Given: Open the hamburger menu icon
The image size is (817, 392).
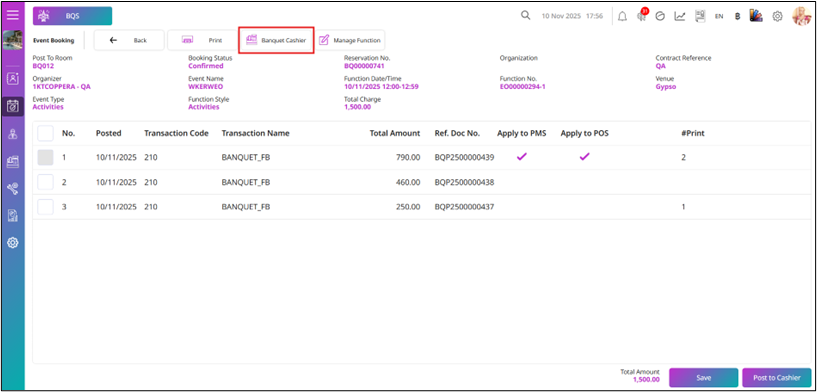Looking at the screenshot, I should [x=13, y=15].
